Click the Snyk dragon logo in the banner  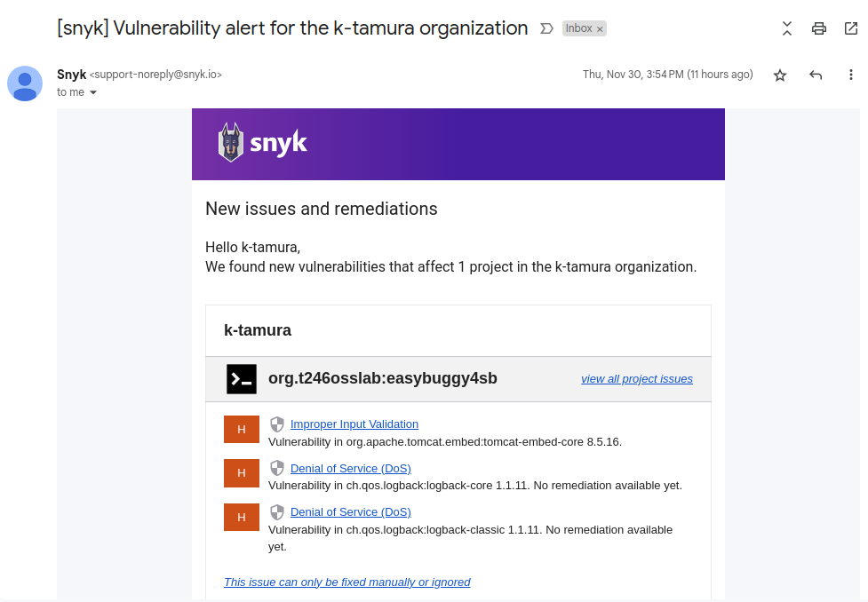pos(229,141)
